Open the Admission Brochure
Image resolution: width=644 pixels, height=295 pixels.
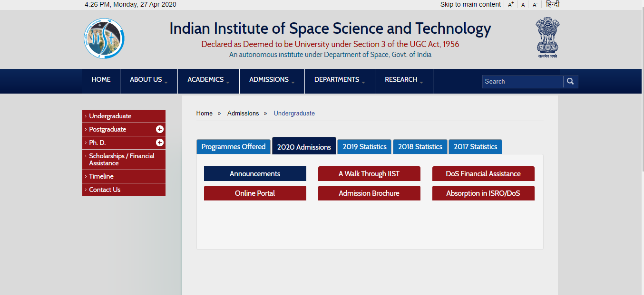[x=369, y=193]
